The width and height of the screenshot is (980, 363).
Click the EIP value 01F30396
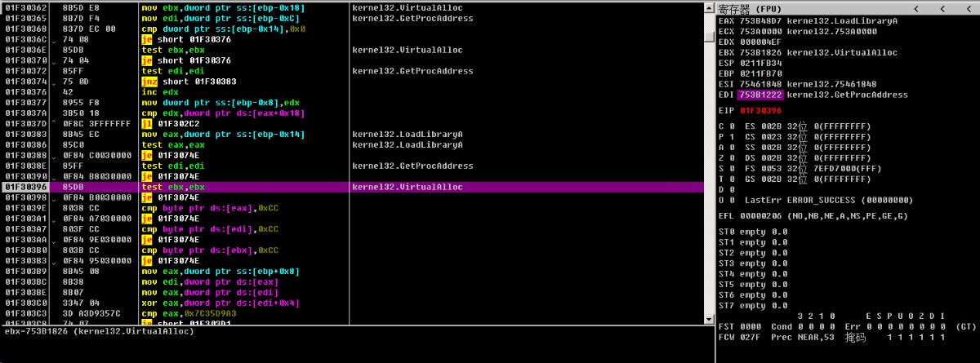[x=762, y=110]
